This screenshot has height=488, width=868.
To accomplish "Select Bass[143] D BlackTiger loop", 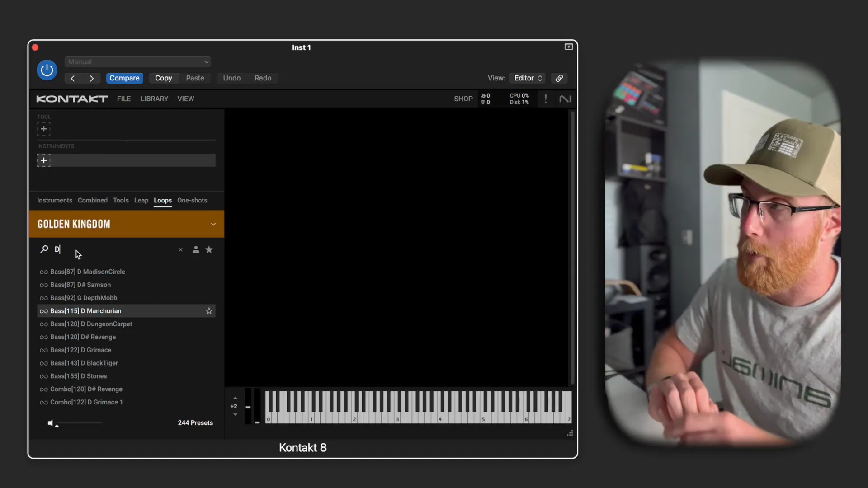I will coord(126,363).
